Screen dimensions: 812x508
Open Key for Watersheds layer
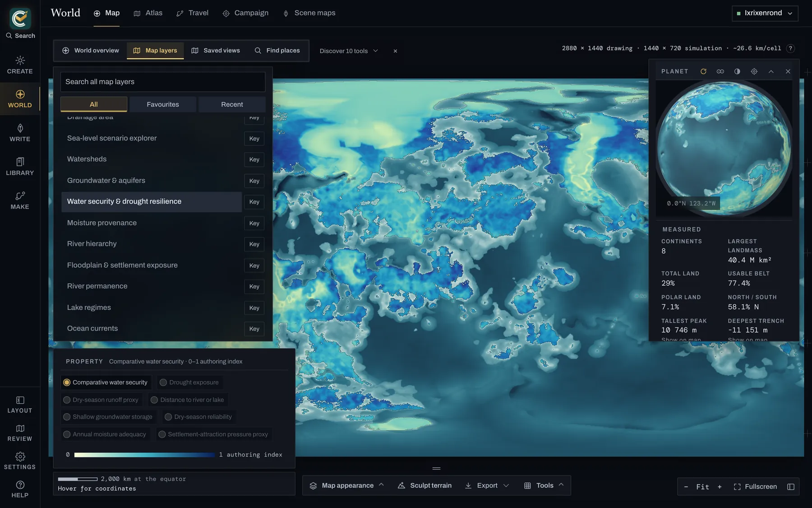point(254,159)
